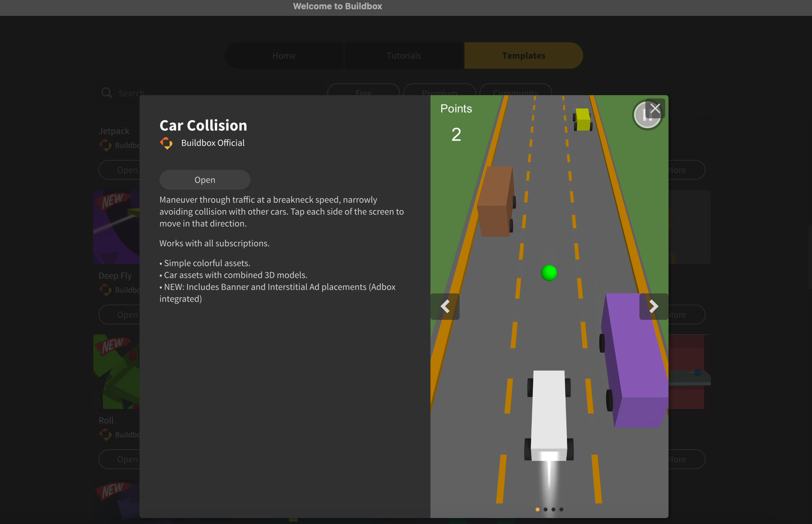Show the next preview image
Screen dimensions: 812x524
[653, 306]
